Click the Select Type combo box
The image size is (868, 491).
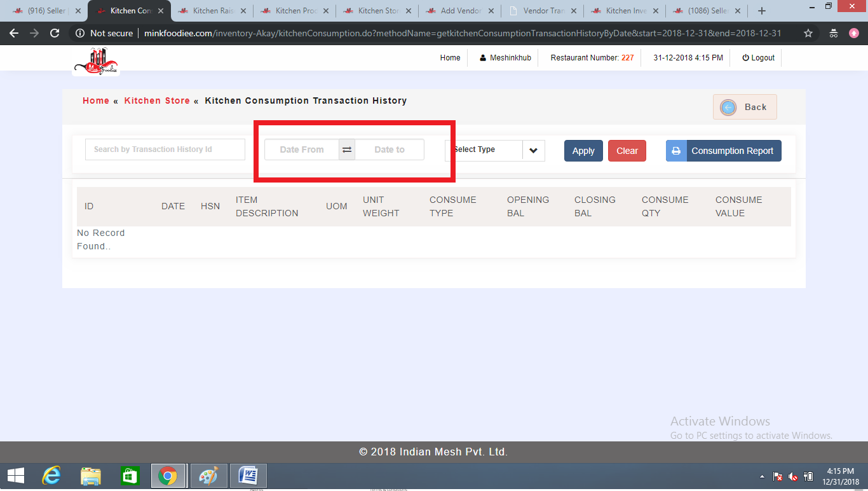click(495, 151)
